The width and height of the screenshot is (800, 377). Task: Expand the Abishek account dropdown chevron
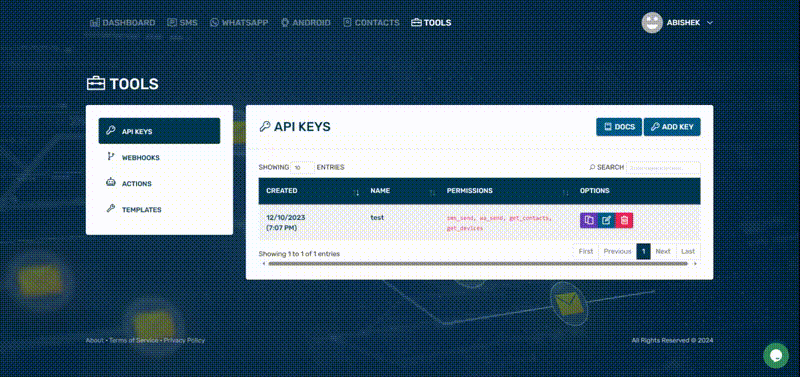tap(710, 23)
